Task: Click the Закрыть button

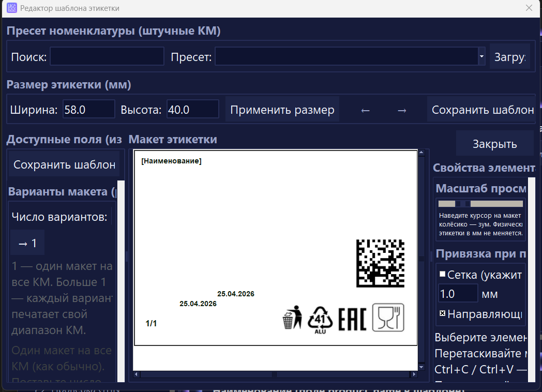Action: [x=494, y=144]
